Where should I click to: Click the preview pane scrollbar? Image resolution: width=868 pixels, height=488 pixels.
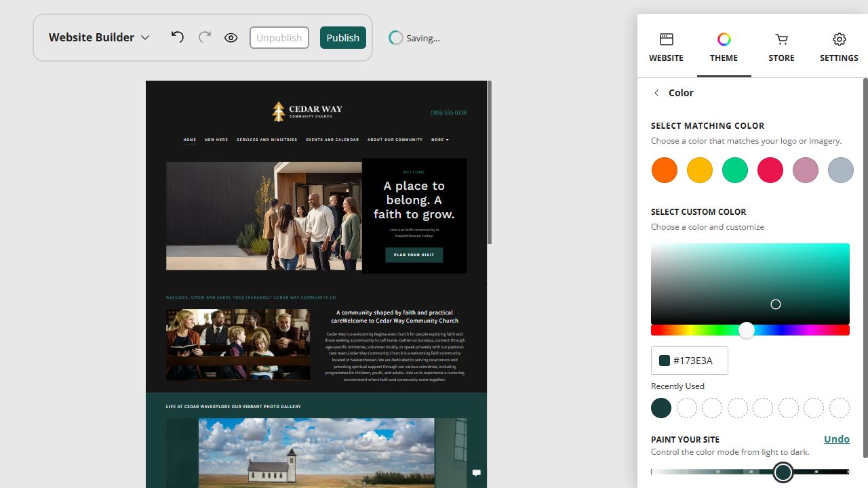click(x=489, y=163)
